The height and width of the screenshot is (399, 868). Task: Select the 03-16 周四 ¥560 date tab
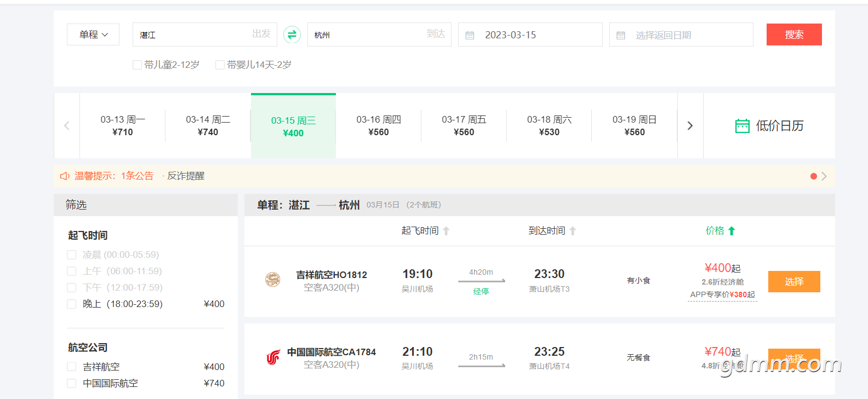[379, 125]
